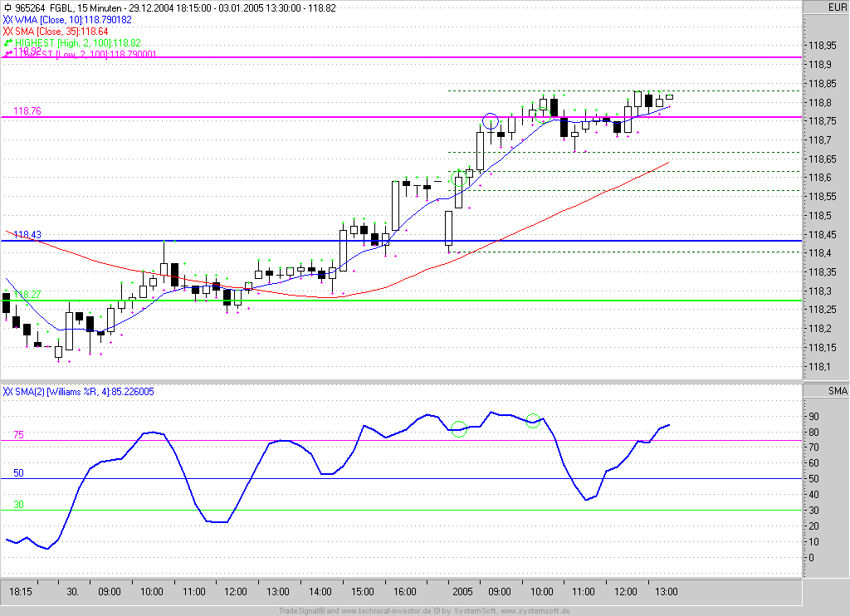Click the 40 value on the indicator axis
Viewport: 850px width, 616px height.
click(x=813, y=495)
